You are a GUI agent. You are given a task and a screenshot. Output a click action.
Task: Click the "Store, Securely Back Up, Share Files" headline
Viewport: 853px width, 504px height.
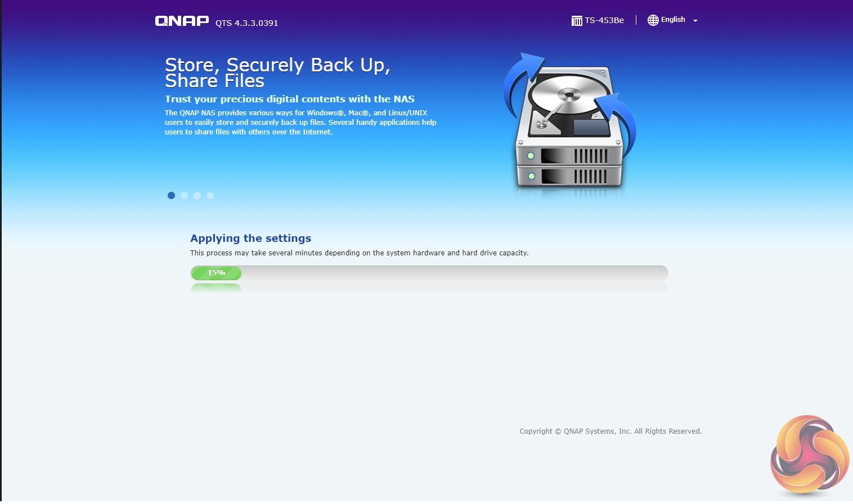point(277,73)
